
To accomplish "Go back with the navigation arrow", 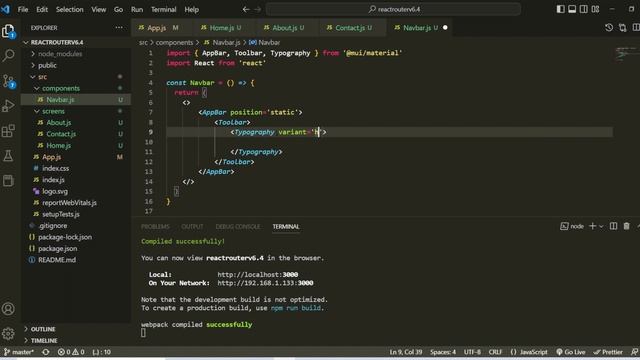I will [x=246, y=9].
